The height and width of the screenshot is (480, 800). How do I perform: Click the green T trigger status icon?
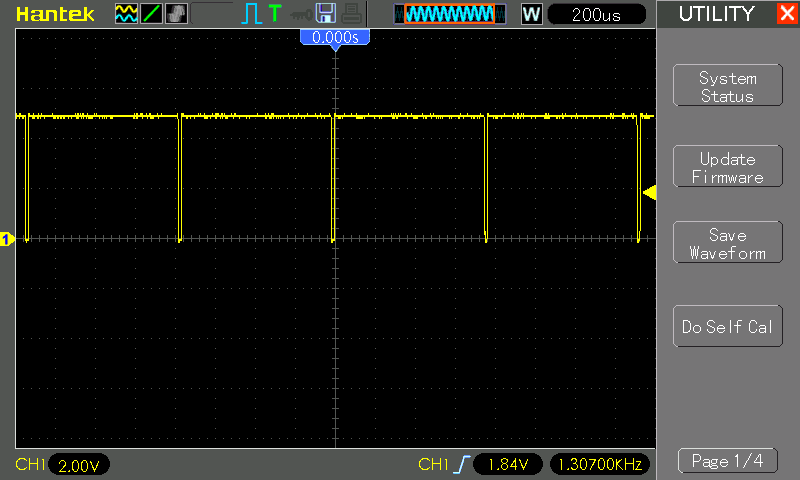[275, 13]
